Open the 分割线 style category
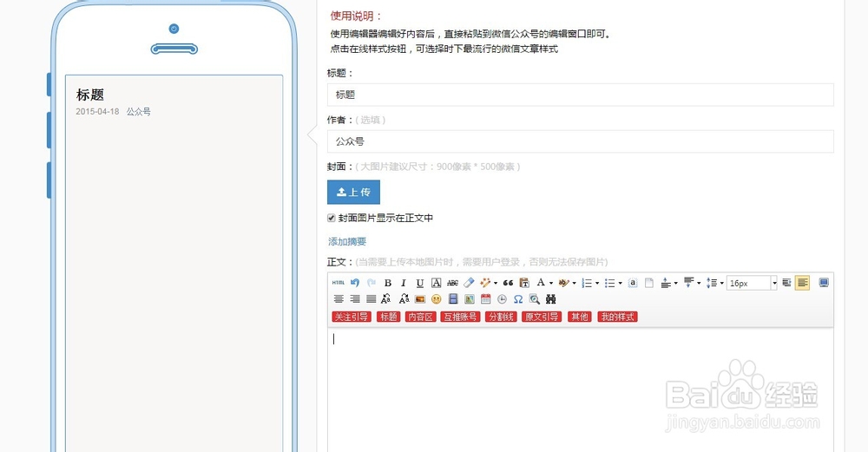Screen dimensions: 868x452 coord(501,317)
